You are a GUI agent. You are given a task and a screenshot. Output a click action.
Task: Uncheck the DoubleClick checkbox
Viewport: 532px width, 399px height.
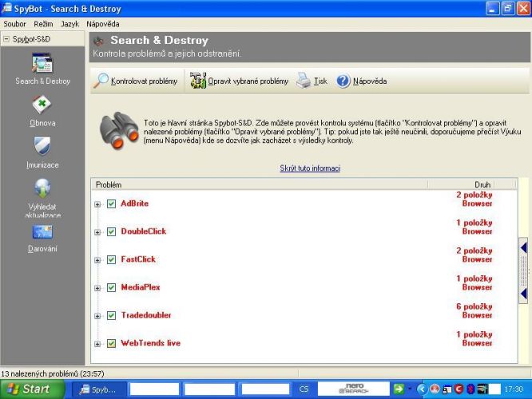[x=111, y=231]
